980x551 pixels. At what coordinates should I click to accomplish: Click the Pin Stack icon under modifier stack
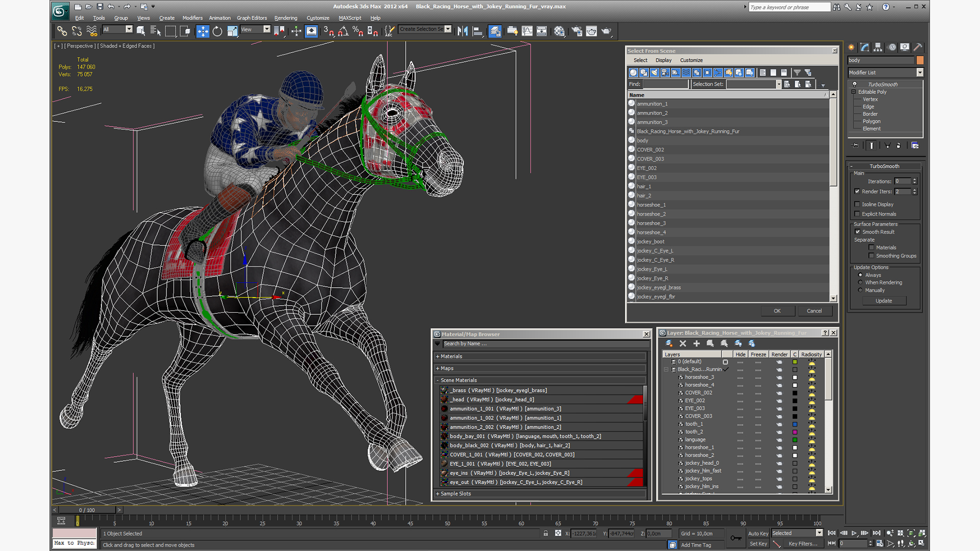click(x=855, y=145)
